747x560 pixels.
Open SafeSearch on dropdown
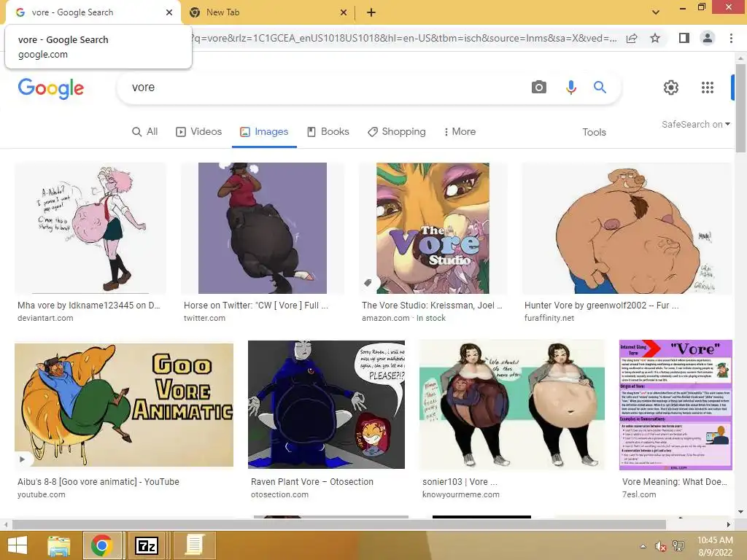(695, 124)
